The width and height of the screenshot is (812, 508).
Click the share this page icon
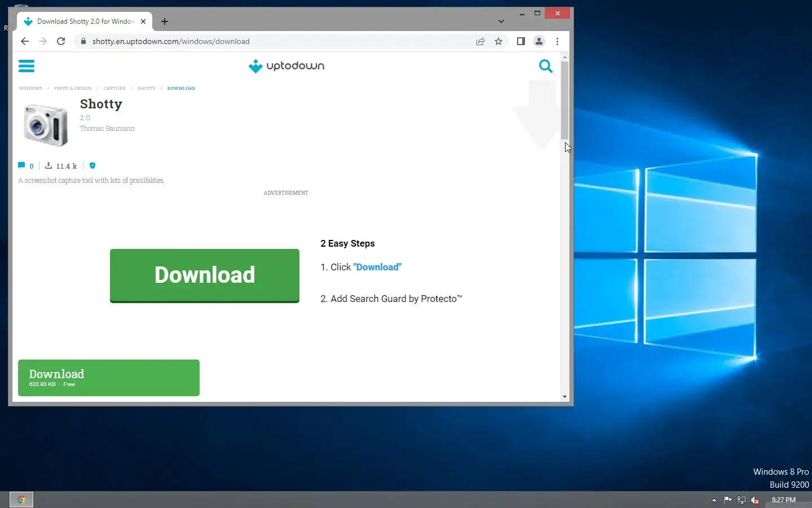(480, 41)
